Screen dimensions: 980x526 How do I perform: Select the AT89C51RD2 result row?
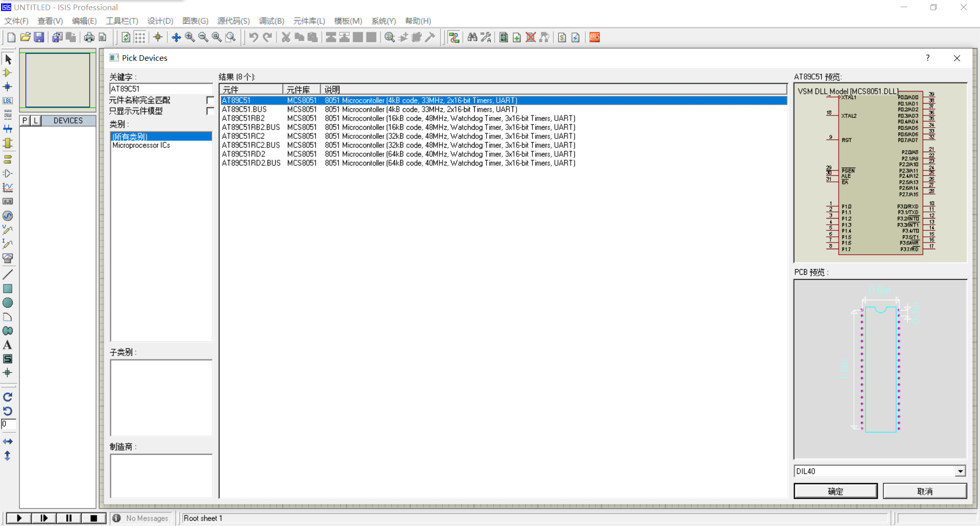click(503, 154)
